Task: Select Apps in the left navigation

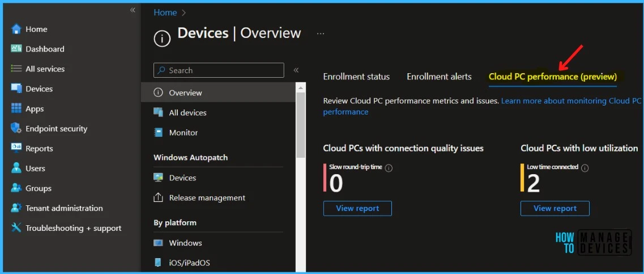Action: point(35,109)
